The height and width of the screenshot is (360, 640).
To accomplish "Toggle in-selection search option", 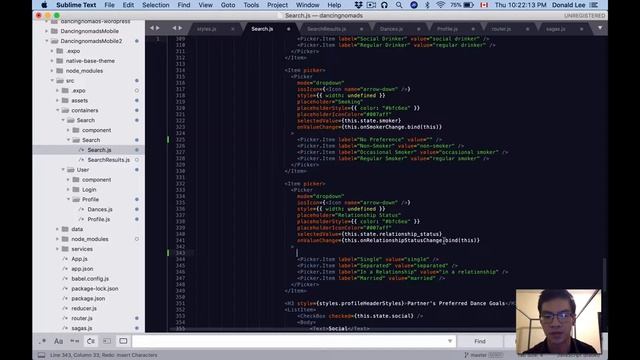I will (x=107, y=341).
